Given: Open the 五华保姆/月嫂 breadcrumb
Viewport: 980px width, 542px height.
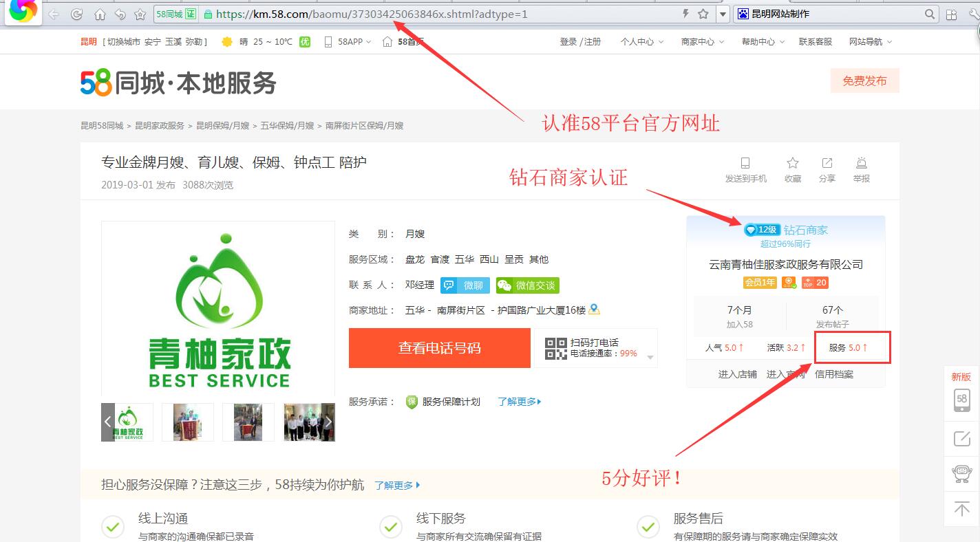Looking at the screenshot, I should 287,126.
